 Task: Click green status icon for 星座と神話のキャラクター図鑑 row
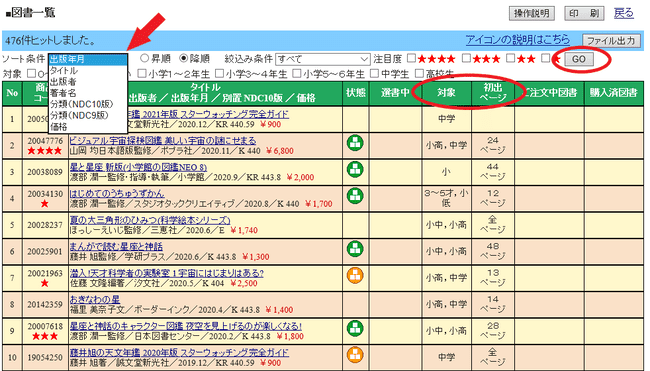pyautogui.click(x=355, y=328)
